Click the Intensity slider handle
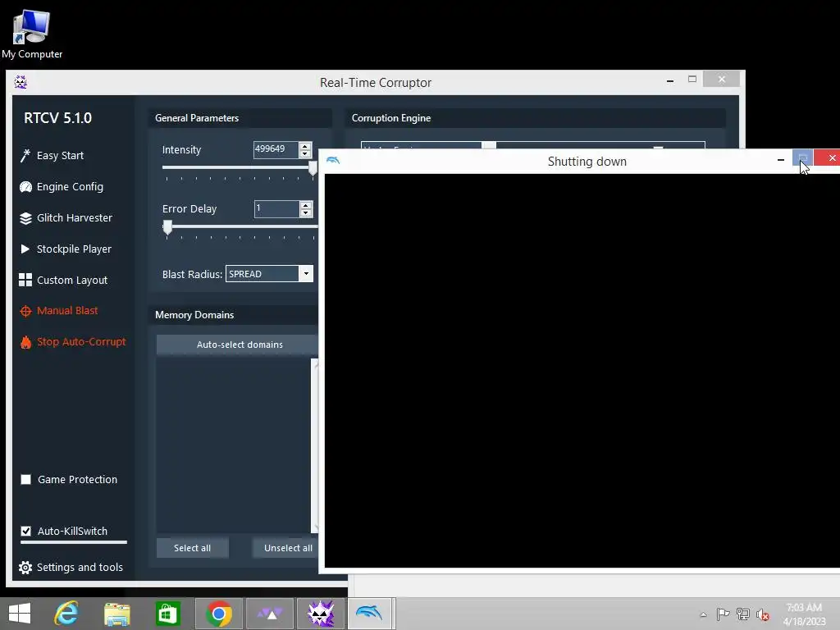Screen dimensions: 840x630 (313, 168)
